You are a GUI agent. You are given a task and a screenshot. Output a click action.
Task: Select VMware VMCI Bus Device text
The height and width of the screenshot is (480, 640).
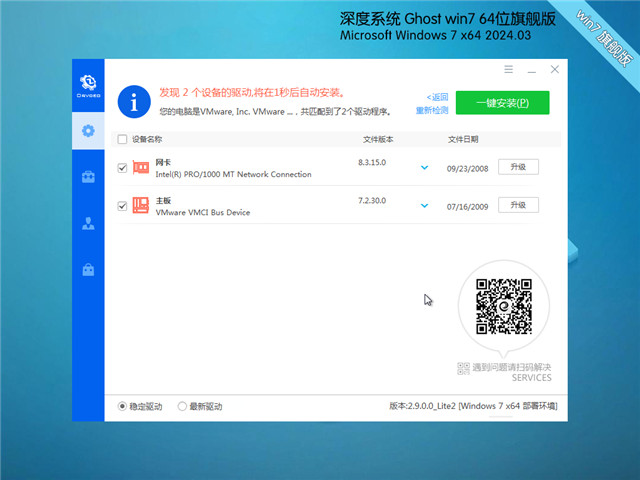[x=203, y=212]
